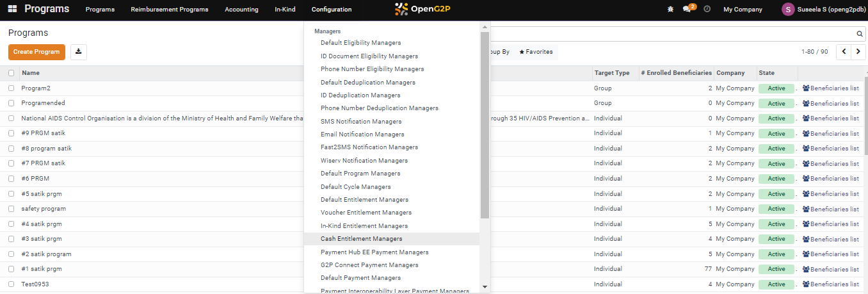The height and width of the screenshot is (294, 868).
Task: Select Cash Entitlement Managers menu entry
Action: pos(362,239)
